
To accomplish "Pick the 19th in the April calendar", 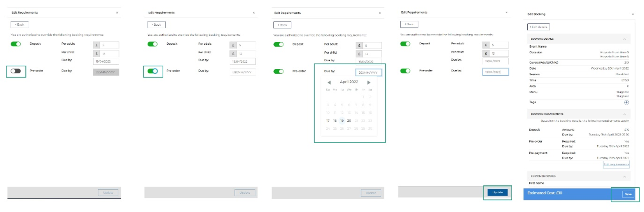I will (342, 121).
